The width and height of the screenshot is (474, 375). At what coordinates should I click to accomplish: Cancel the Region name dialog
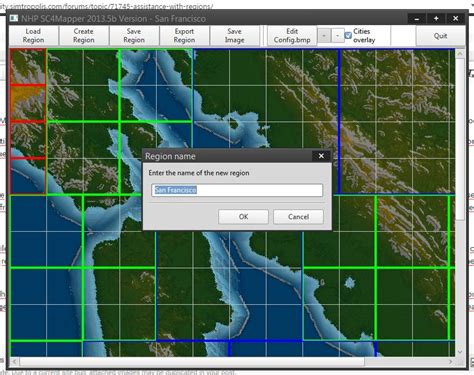pos(298,217)
